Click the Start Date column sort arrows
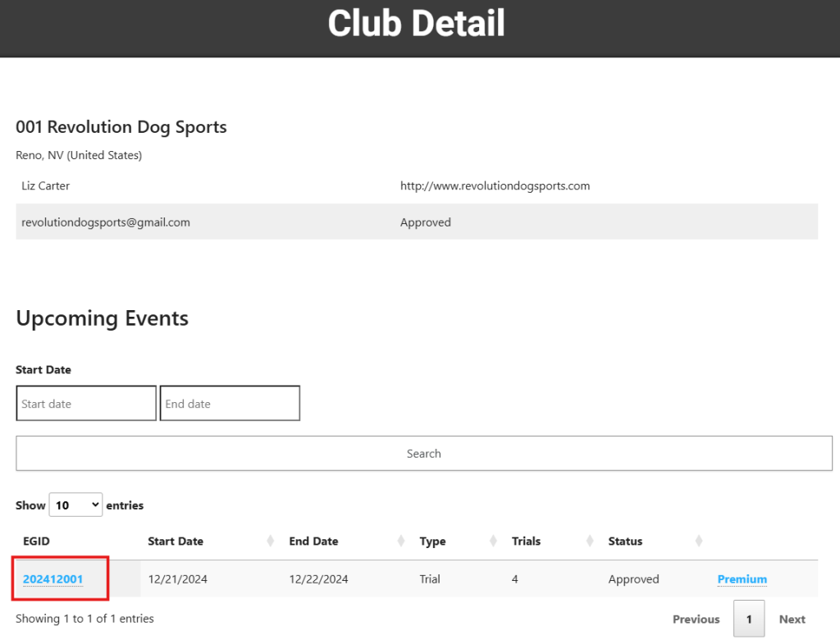The image size is (840, 640). click(271, 542)
